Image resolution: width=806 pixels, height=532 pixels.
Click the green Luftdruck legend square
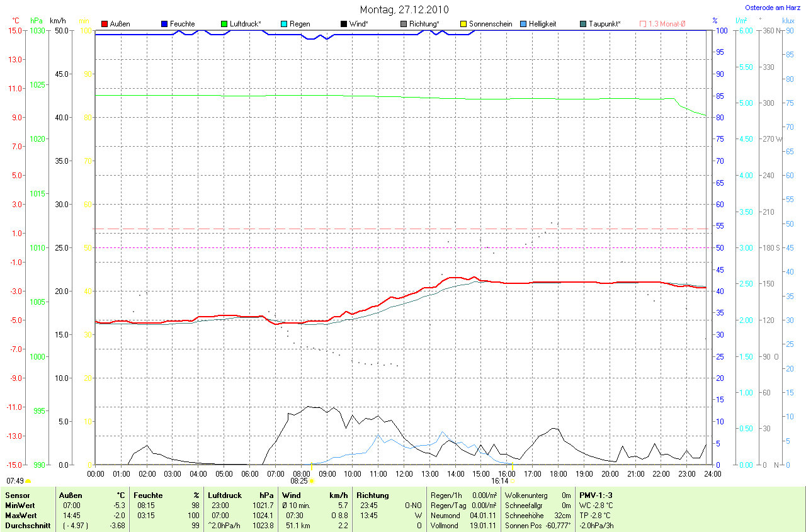pyautogui.click(x=224, y=24)
